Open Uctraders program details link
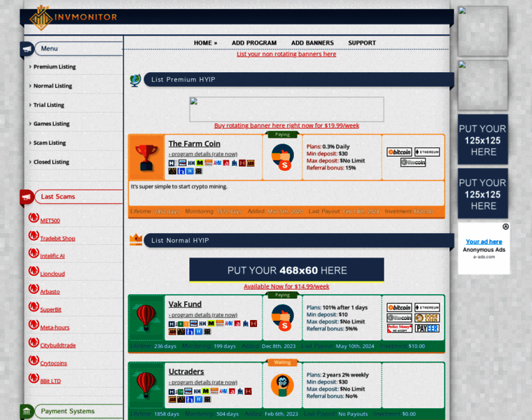Screen dimensions: 532x420 coord(203,382)
